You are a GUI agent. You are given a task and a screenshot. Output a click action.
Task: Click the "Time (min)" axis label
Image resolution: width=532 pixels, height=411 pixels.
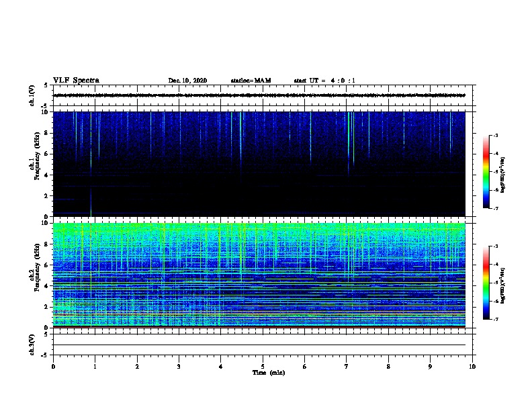[269, 373]
